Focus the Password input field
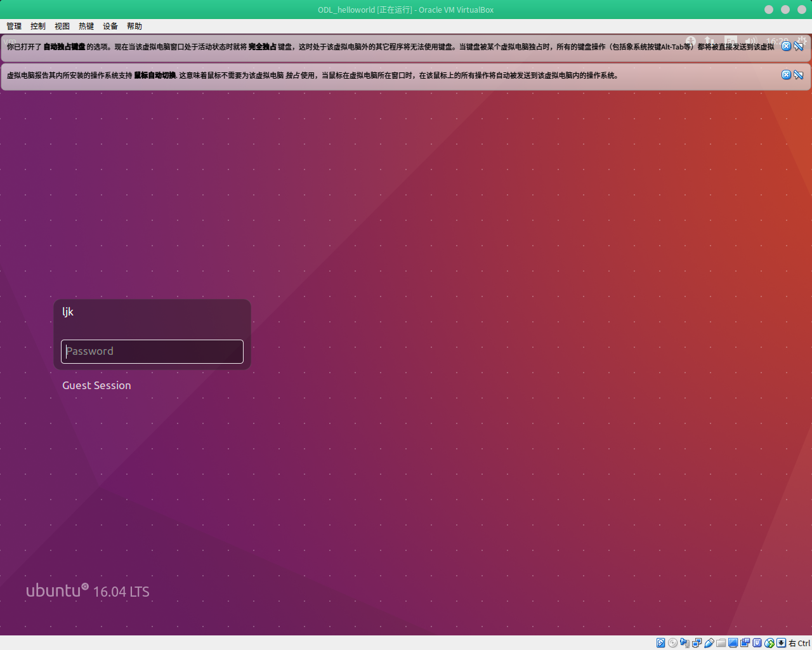Viewport: 812px width, 650px height. 152,352
